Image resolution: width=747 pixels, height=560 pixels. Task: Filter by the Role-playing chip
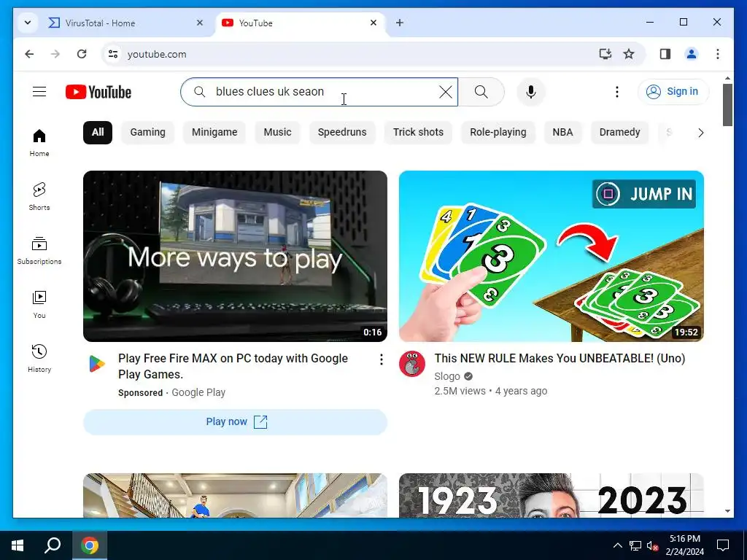[498, 132]
